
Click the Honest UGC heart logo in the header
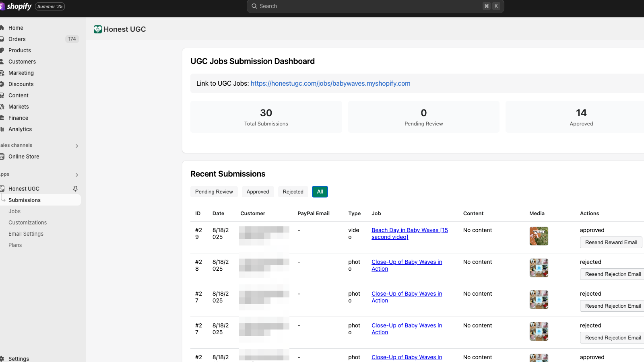click(x=98, y=29)
